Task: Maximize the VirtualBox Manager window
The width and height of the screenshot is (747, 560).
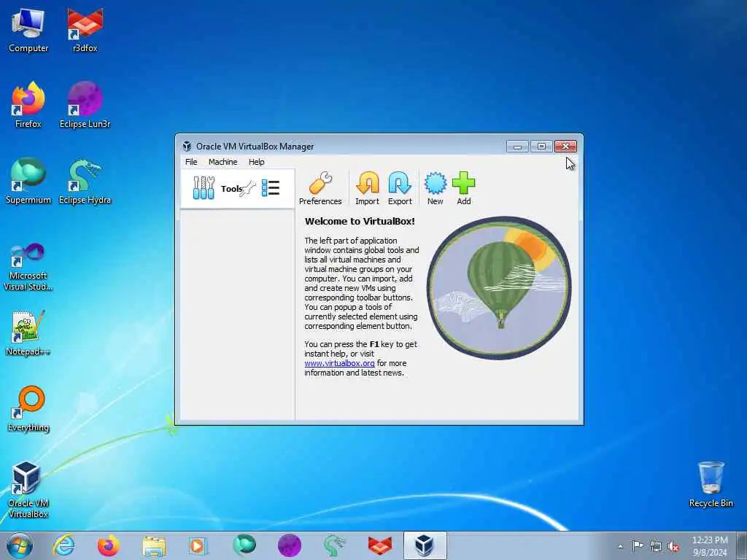Action: [x=542, y=146]
